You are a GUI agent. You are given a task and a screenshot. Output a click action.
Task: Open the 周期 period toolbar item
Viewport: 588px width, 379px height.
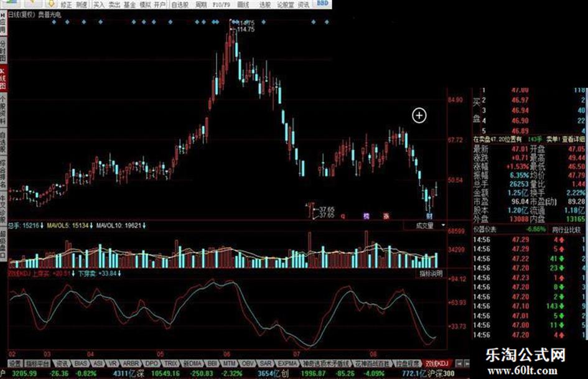coord(201,4)
